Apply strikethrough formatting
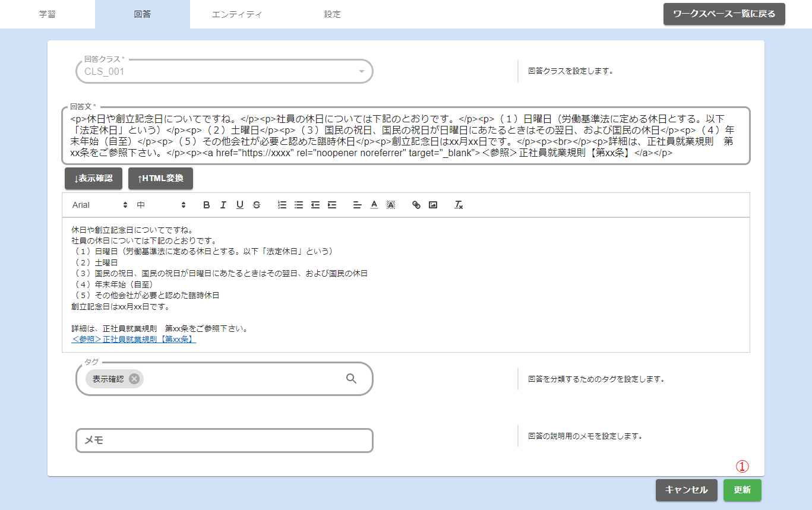Viewport: 812px width, 510px height. [257, 205]
